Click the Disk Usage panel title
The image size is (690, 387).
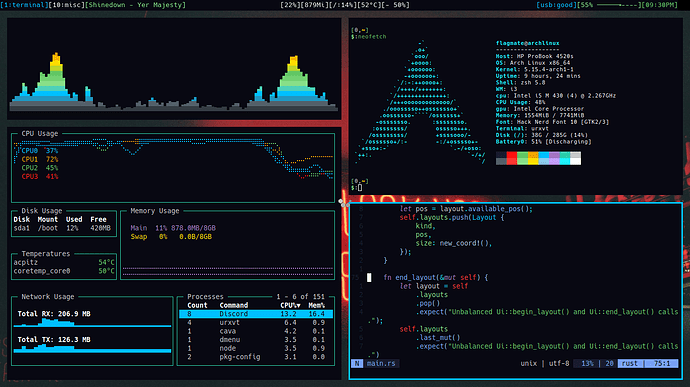42,211
